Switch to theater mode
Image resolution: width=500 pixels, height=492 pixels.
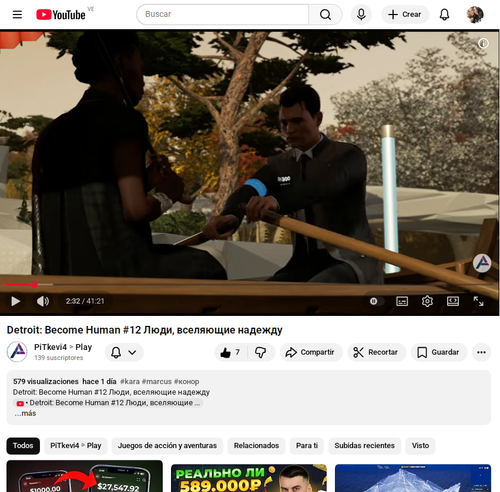click(453, 301)
